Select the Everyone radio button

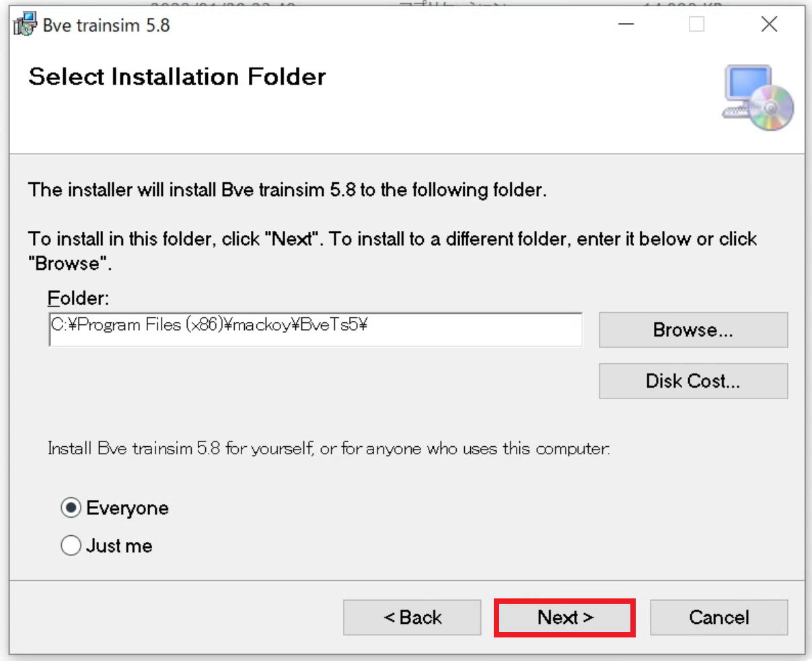coord(71,508)
